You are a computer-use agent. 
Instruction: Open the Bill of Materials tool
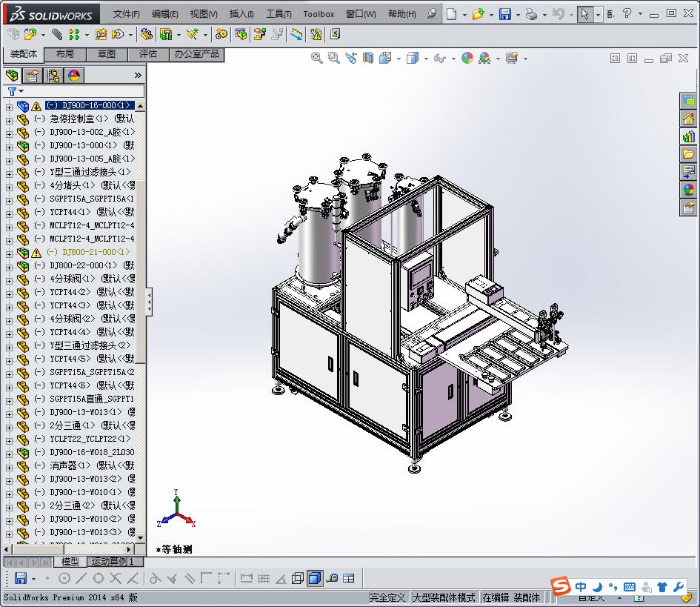point(241,34)
